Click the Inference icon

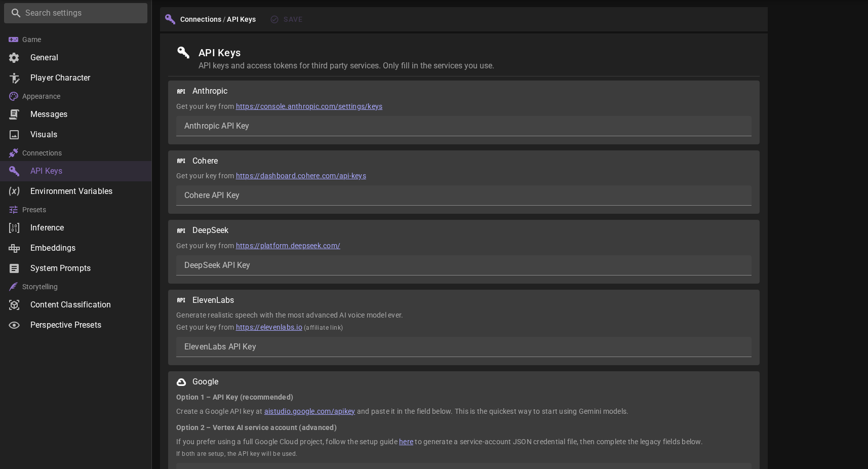point(14,228)
